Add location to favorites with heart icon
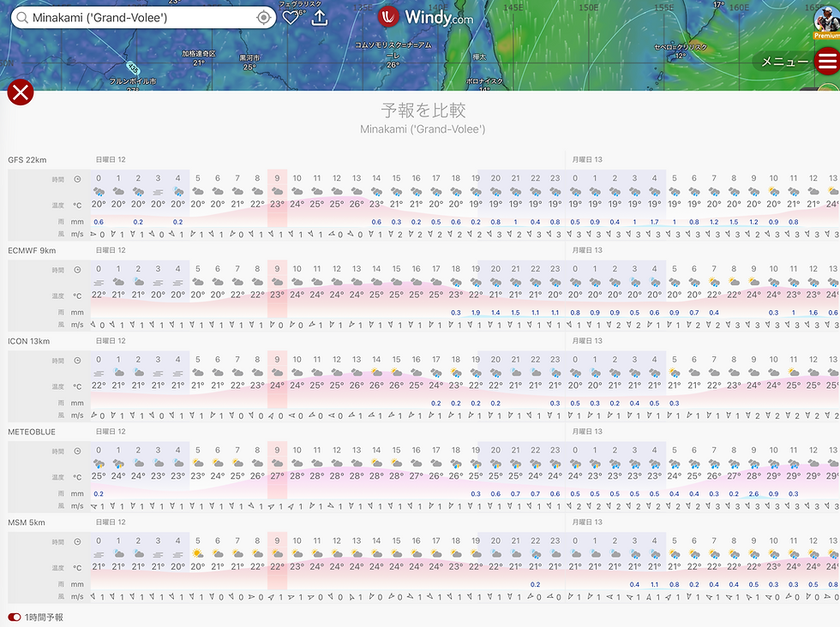This screenshot has height=627, width=840. click(291, 18)
